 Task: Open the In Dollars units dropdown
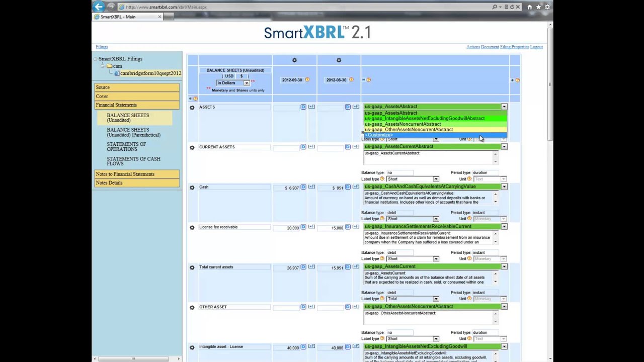point(247,83)
